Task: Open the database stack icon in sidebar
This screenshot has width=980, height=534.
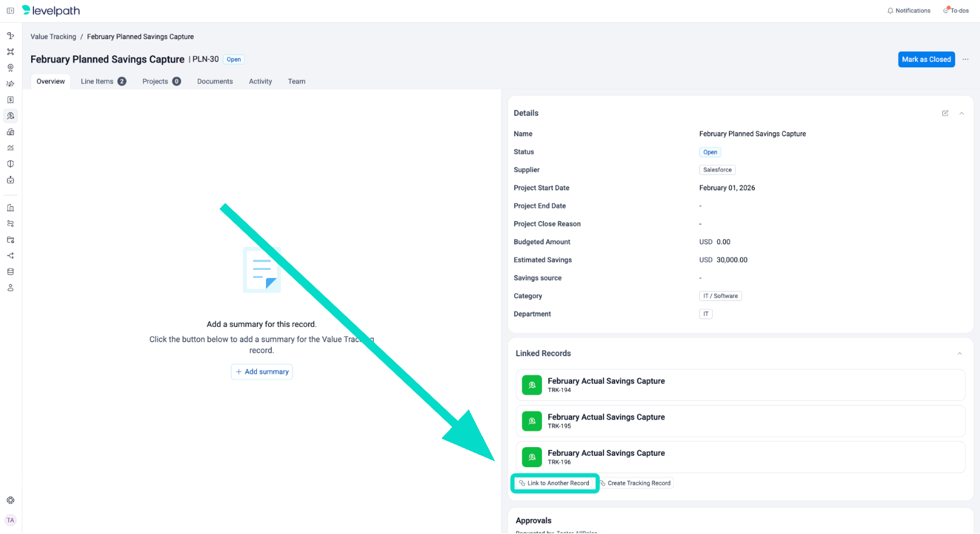Action: [10, 272]
